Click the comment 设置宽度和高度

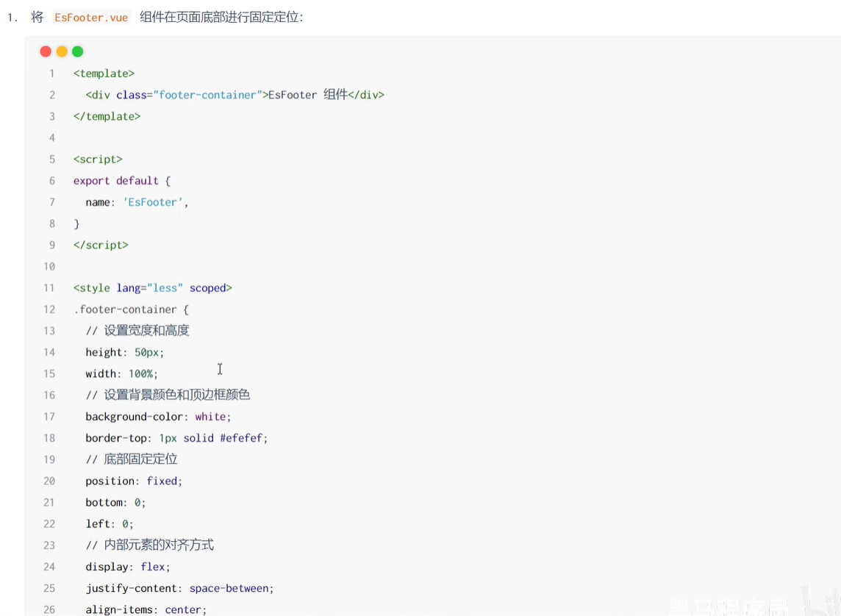[x=137, y=330]
